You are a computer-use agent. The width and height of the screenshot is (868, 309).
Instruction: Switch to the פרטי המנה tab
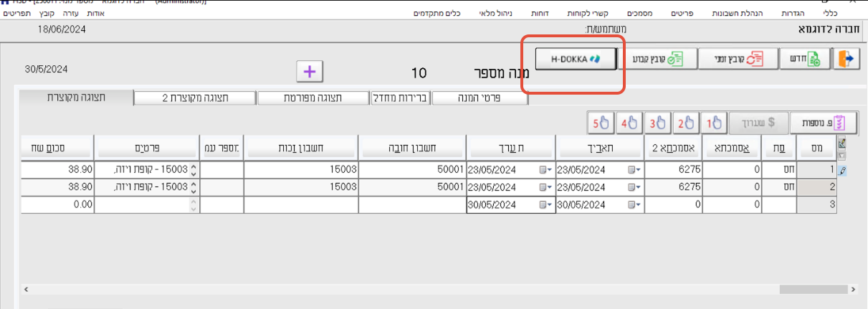pyautogui.click(x=480, y=98)
